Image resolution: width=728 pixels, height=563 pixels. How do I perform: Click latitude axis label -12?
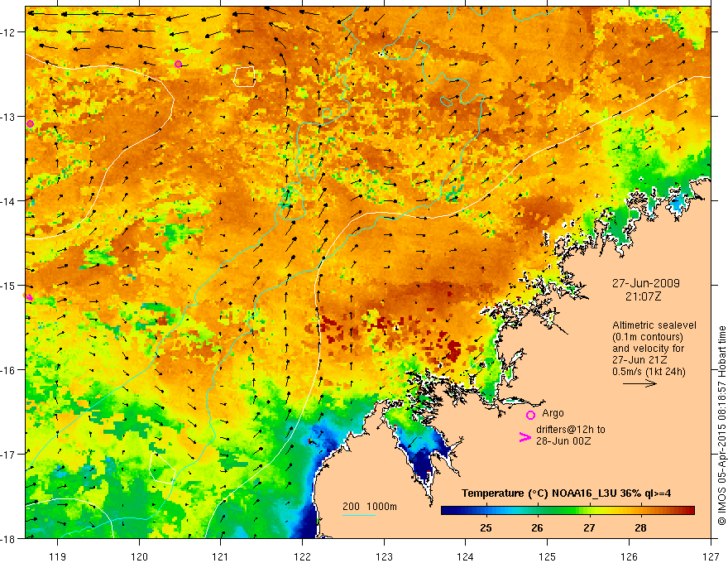pyautogui.click(x=7, y=32)
